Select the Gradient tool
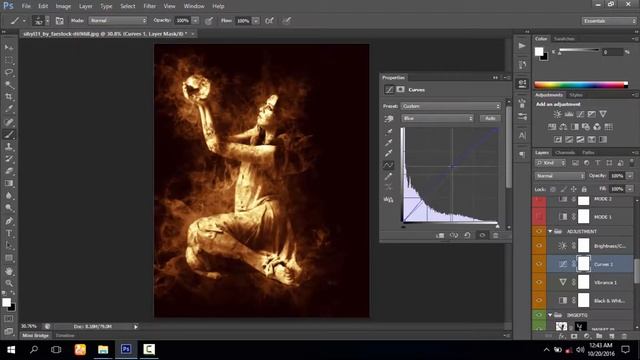Image resolution: width=640 pixels, height=360 pixels. click(x=9, y=183)
